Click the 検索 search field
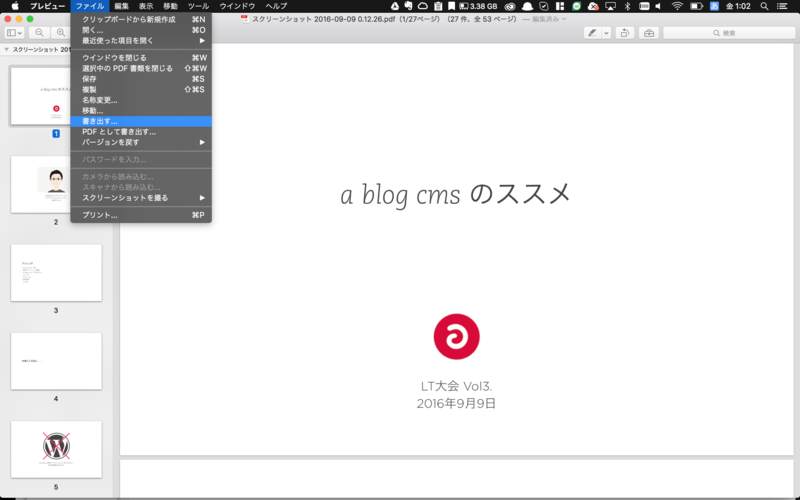The image size is (800, 500). (729, 33)
